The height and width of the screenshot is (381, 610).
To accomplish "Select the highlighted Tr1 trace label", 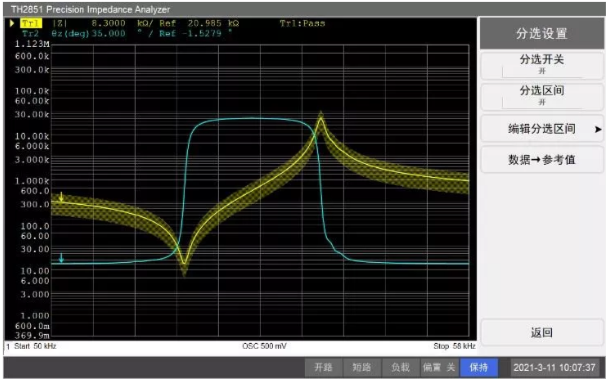I will click(x=30, y=23).
